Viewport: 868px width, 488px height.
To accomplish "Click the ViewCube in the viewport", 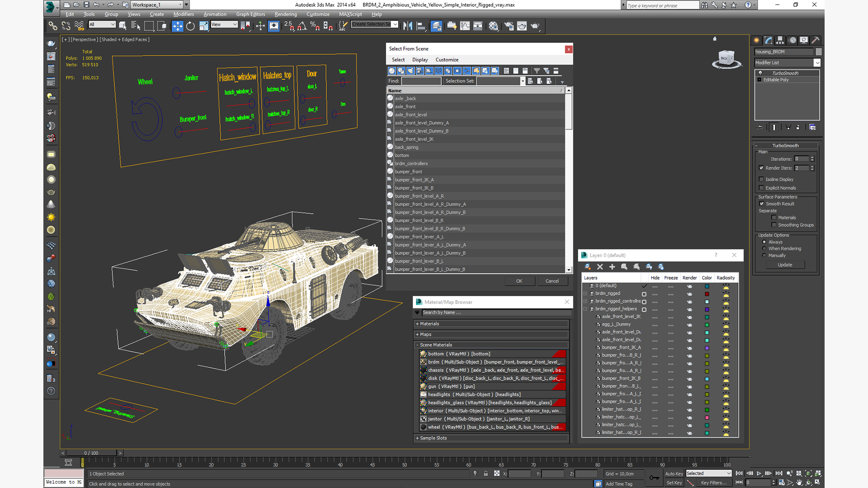I will (726, 59).
